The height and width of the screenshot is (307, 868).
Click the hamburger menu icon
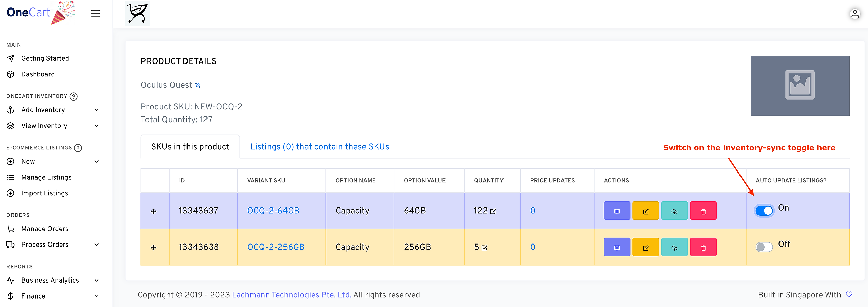[95, 13]
